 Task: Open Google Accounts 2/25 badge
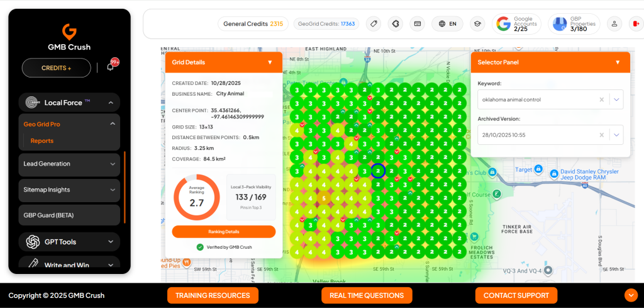[516, 24]
